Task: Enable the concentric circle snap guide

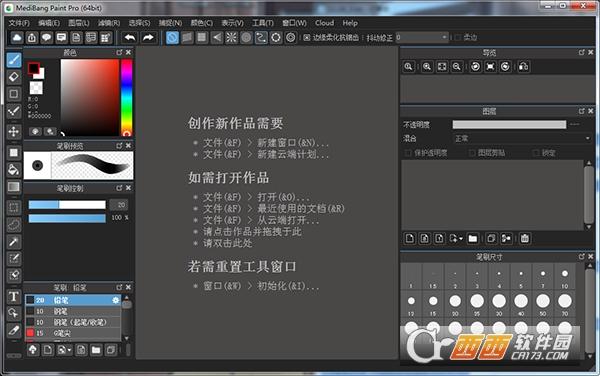Action: pos(246,37)
